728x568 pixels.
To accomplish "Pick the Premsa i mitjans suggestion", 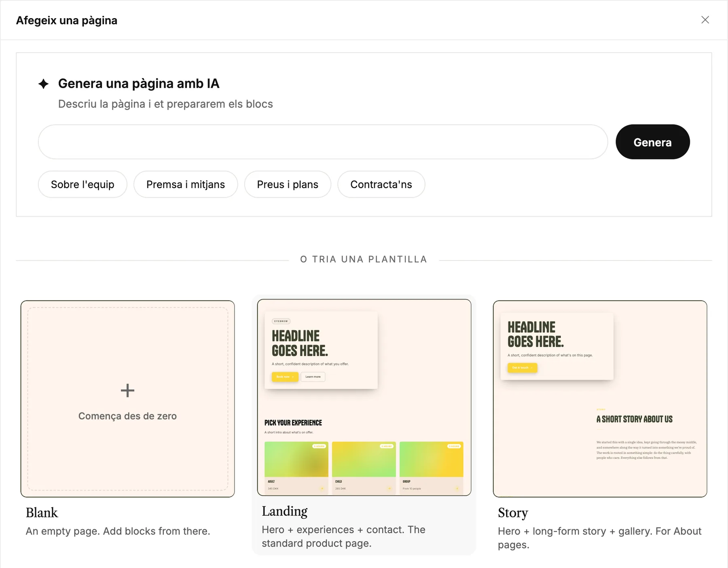I will point(186,184).
